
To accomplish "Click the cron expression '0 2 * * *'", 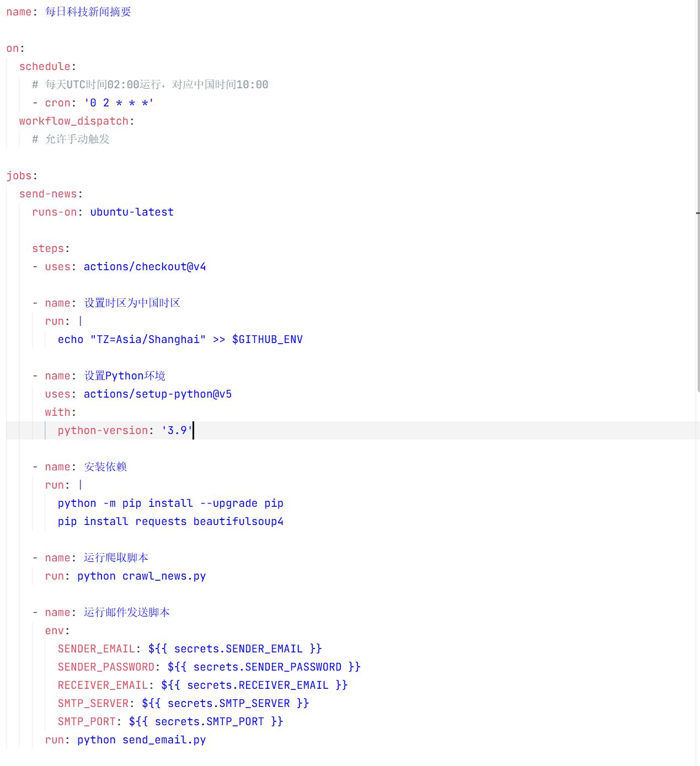I will 119,103.
